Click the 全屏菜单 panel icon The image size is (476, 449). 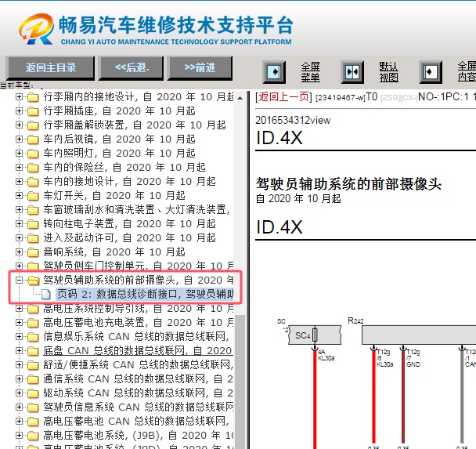tap(274, 72)
